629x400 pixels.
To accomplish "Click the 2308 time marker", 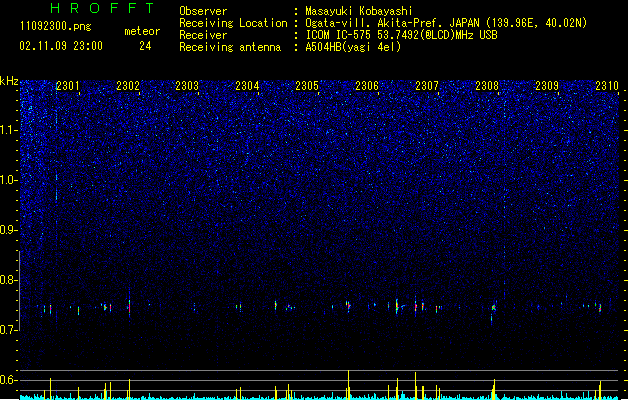I will 487,86.
